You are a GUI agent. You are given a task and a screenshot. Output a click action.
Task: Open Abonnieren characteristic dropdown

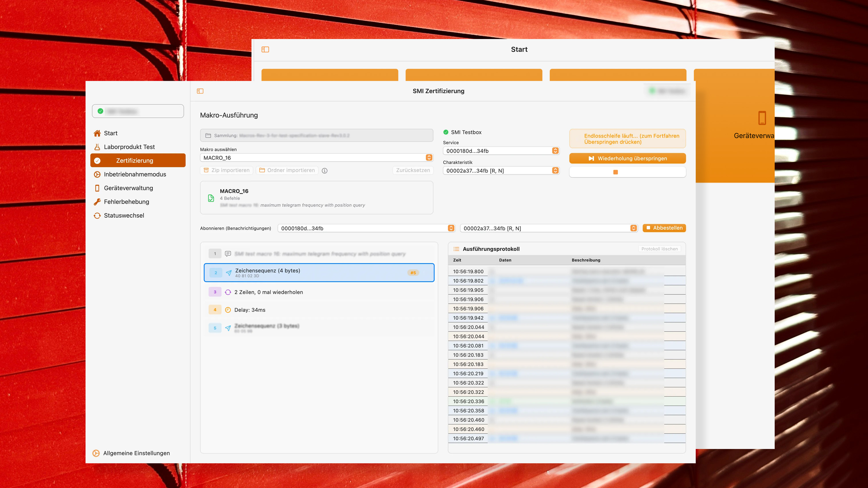click(x=549, y=228)
